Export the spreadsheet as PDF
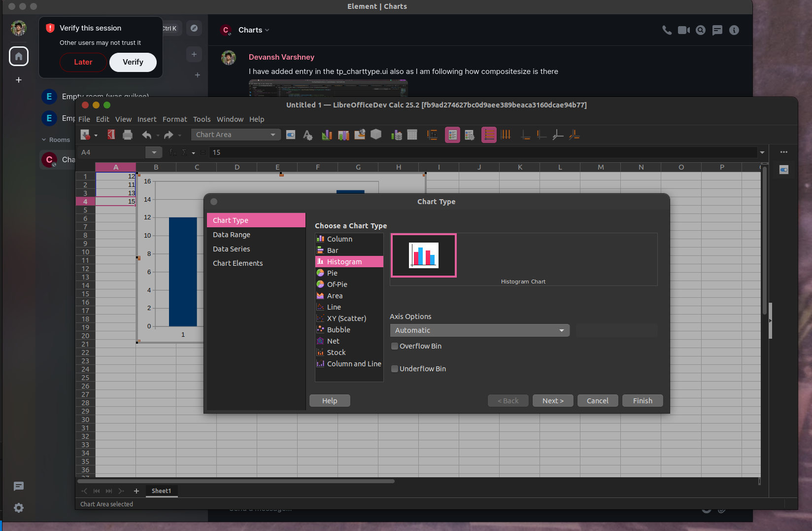 coord(111,135)
